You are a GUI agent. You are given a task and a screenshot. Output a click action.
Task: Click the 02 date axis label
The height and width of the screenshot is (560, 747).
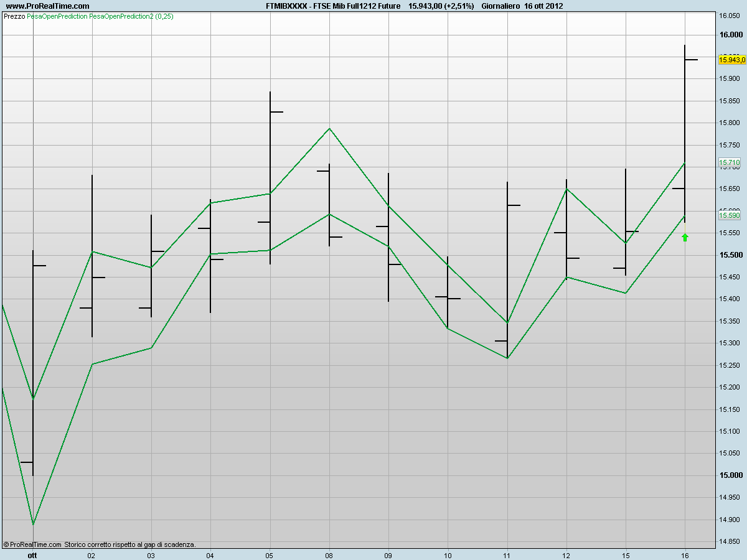tap(92, 555)
